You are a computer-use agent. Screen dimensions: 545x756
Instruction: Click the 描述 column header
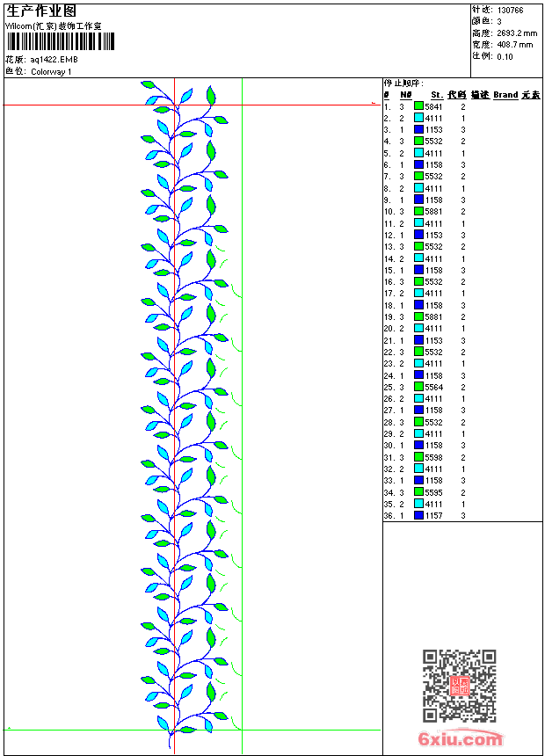[480, 95]
